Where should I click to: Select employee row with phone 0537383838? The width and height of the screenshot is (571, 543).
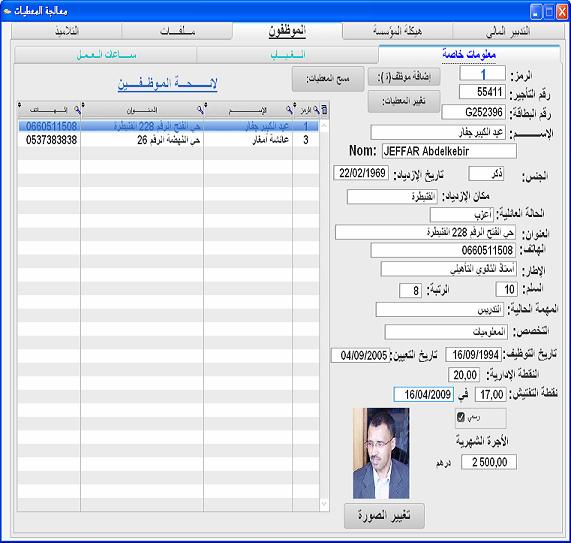(x=168, y=140)
